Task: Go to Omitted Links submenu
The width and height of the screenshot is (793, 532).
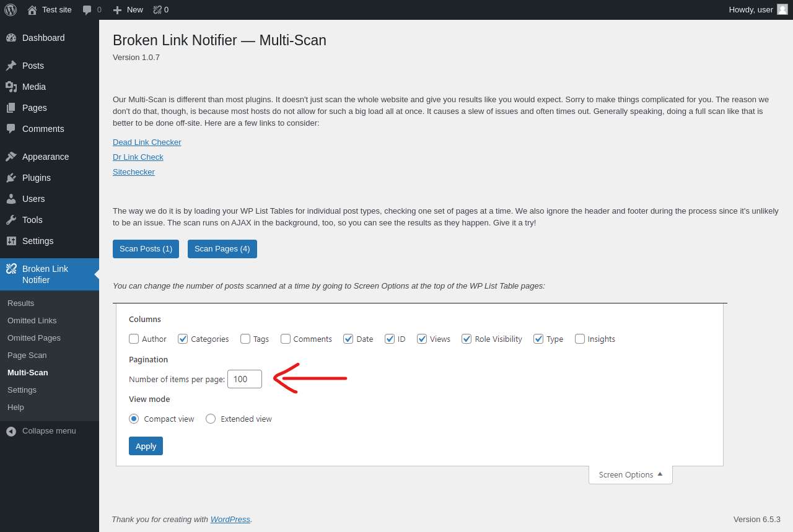Action: click(32, 321)
